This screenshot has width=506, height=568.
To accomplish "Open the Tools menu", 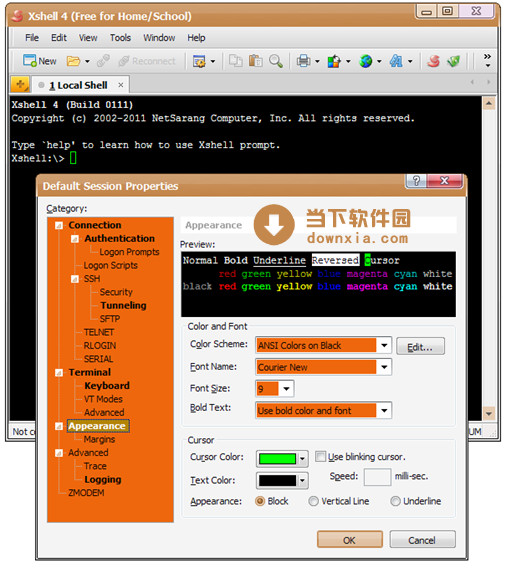I will pos(120,38).
